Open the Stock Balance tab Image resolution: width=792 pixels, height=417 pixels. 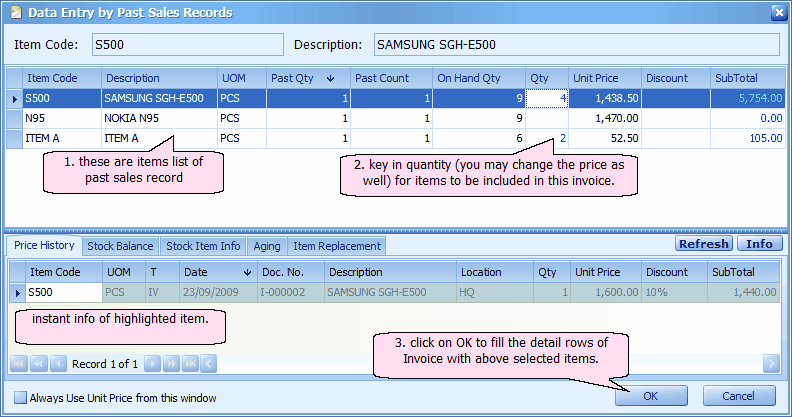pos(120,246)
